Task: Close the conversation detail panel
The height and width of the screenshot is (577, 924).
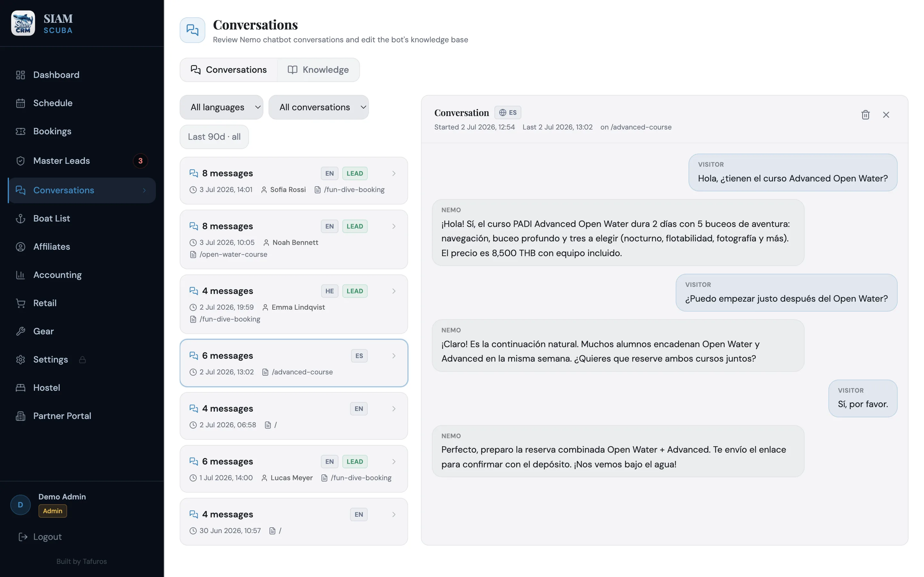Action: [886, 114]
